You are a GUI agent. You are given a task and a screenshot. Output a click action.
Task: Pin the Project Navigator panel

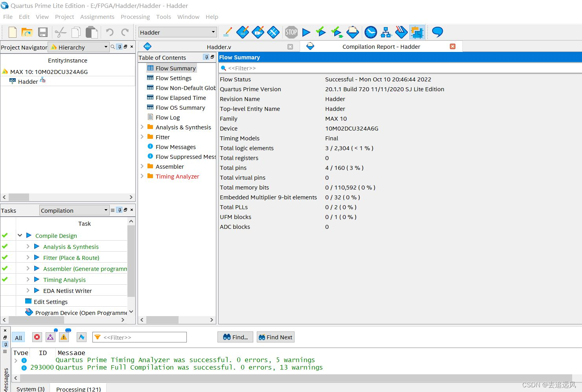120,47
